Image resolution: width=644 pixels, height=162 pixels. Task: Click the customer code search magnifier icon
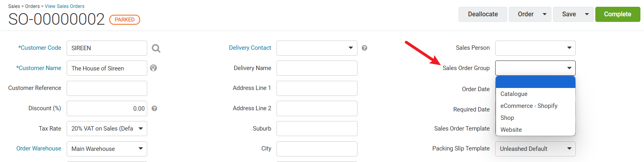point(156,48)
